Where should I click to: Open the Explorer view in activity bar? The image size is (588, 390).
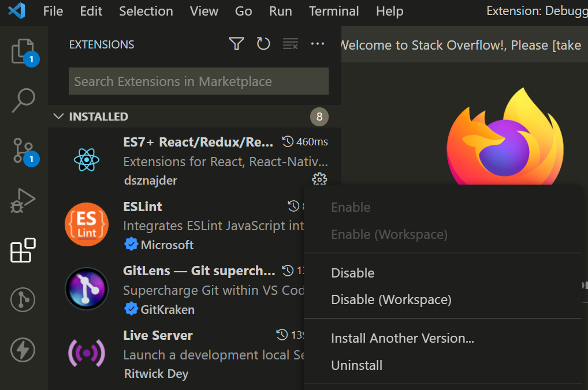(x=23, y=51)
